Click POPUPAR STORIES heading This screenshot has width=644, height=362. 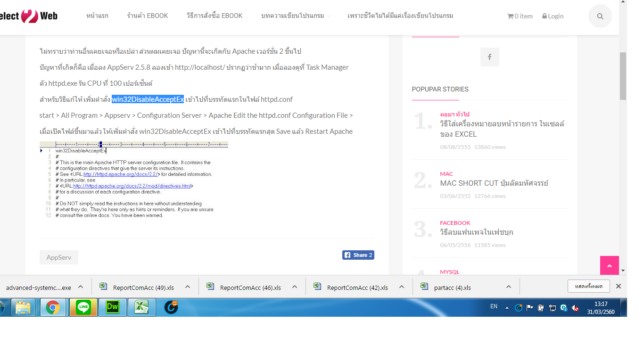(440, 89)
